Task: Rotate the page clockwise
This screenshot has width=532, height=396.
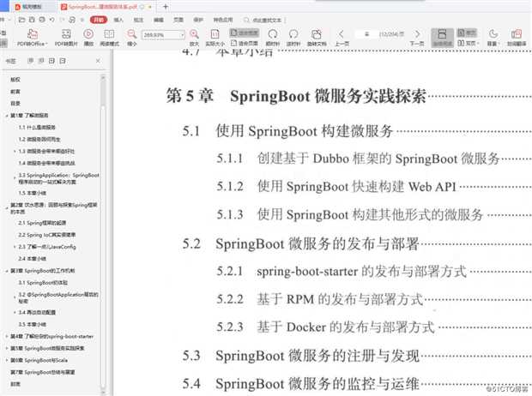Action: pos(273,38)
